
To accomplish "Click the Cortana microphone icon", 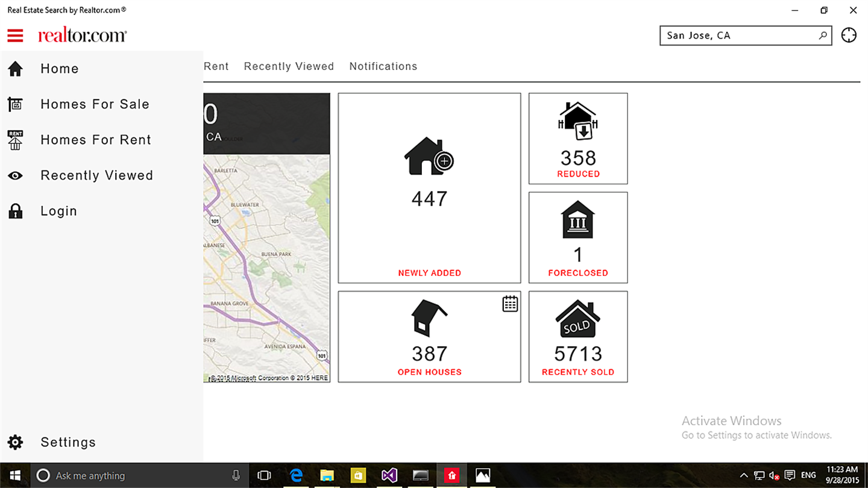I will pos(236,475).
